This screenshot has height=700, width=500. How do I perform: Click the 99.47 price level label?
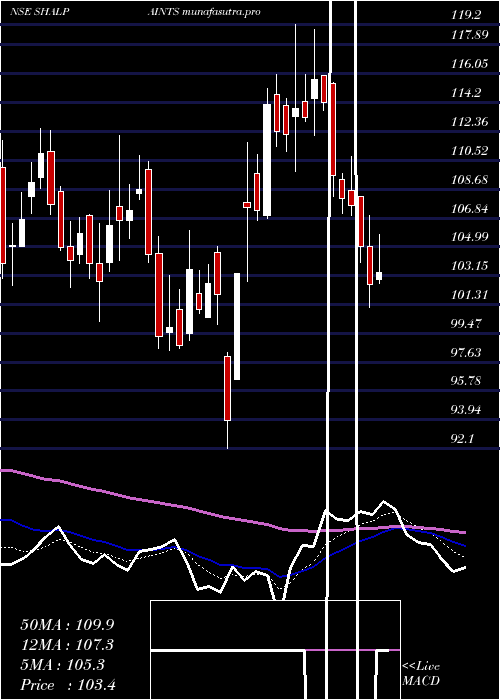(466, 324)
